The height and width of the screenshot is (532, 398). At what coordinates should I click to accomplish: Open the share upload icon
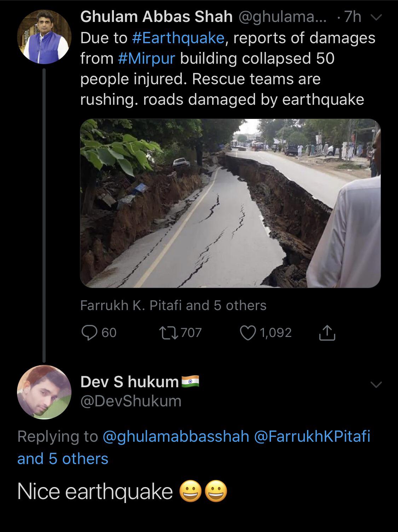pyautogui.click(x=327, y=332)
